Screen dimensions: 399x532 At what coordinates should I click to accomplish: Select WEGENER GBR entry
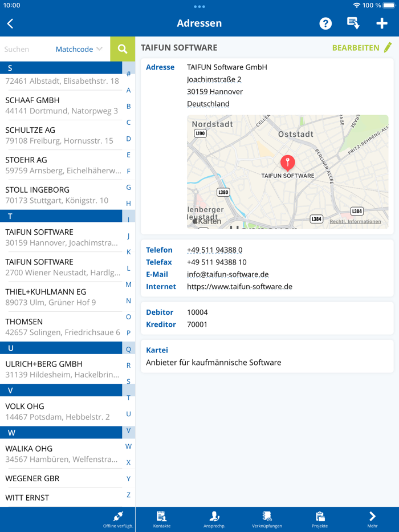(x=61, y=478)
